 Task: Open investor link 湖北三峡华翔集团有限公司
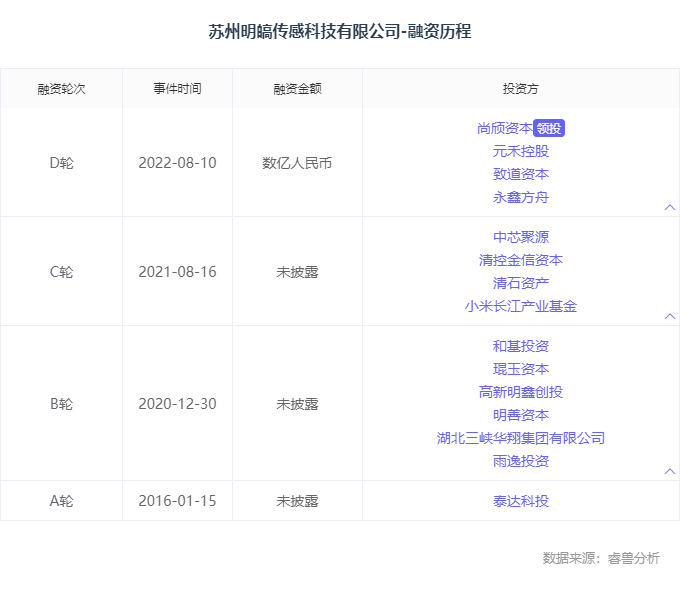(521, 438)
